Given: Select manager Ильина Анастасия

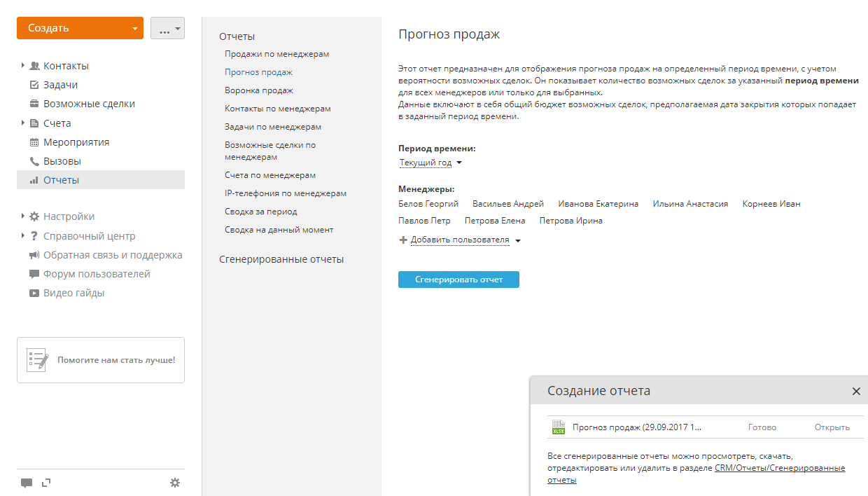Looking at the screenshot, I should pos(690,204).
